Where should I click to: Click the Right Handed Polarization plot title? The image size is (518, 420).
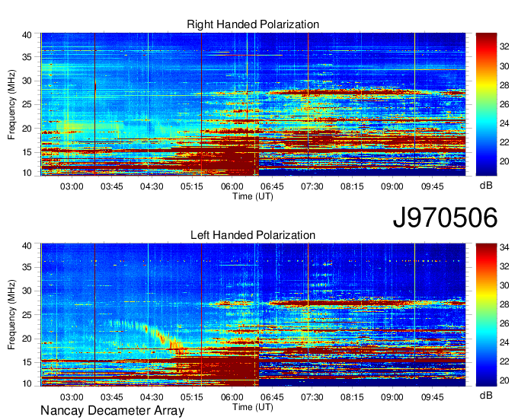pos(253,24)
